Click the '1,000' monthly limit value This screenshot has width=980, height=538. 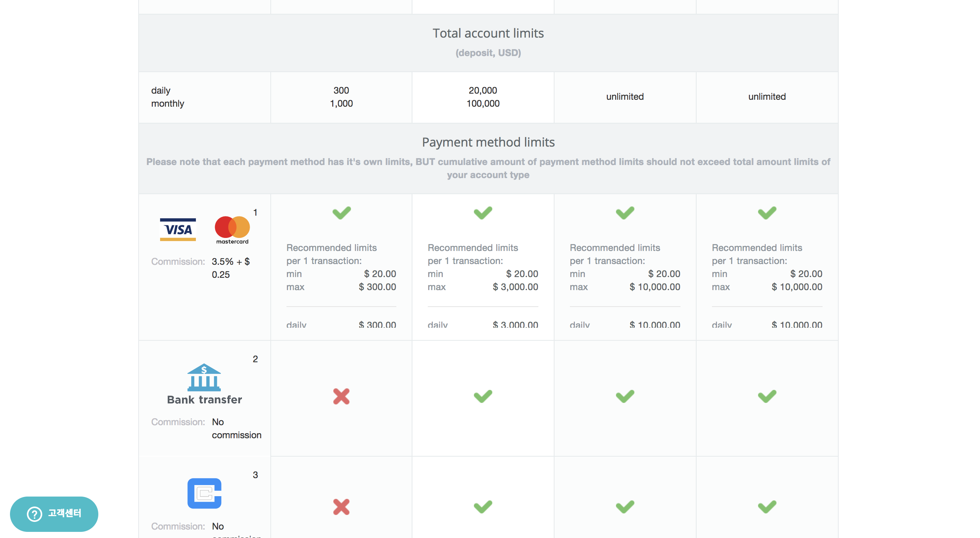pos(341,104)
